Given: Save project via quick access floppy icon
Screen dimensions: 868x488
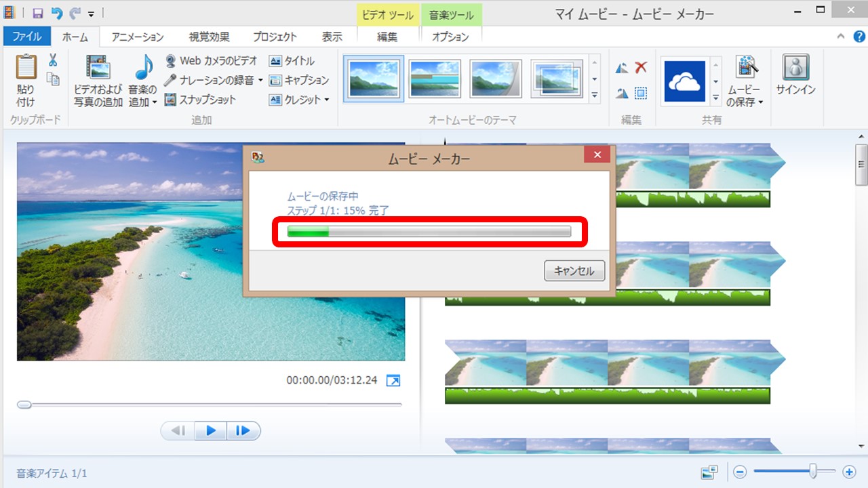Looking at the screenshot, I should [x=38, y=13].
